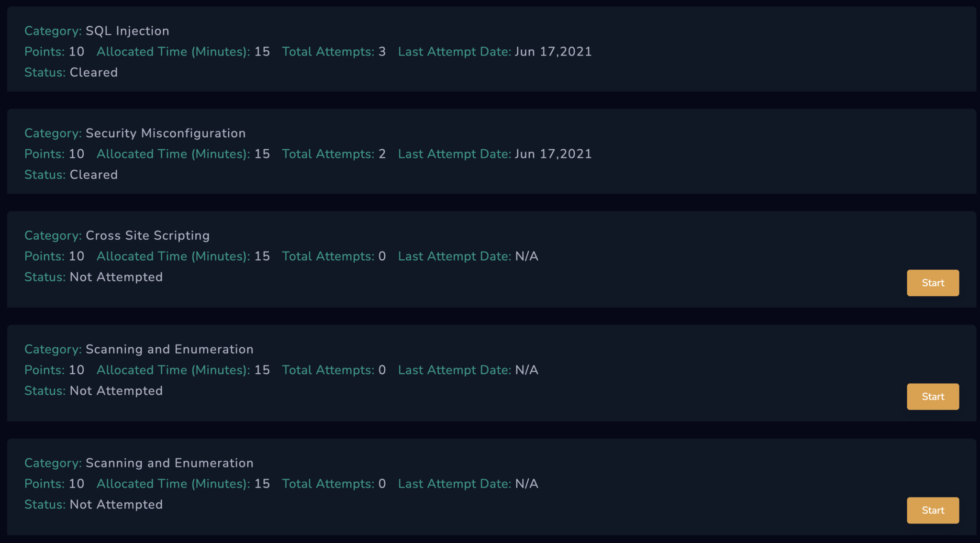This screenshot has height=543, width=980.
Task: Click the Security Misconfiguration category title
Action: pyautogui.click(x=165, y=133)
